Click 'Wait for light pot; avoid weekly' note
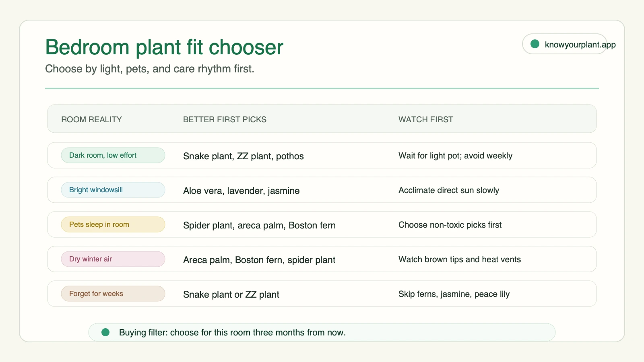644x362 pixels. 455,156
